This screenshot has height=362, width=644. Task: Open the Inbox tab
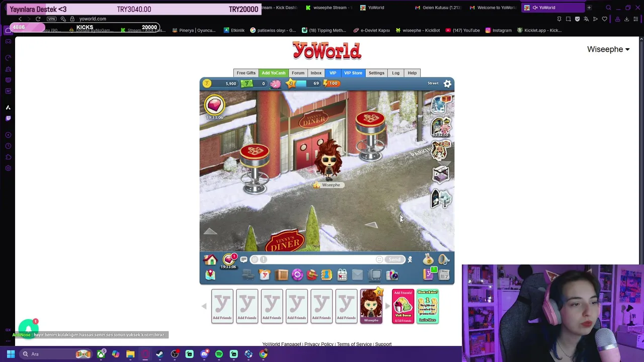(x=316, y=73)
